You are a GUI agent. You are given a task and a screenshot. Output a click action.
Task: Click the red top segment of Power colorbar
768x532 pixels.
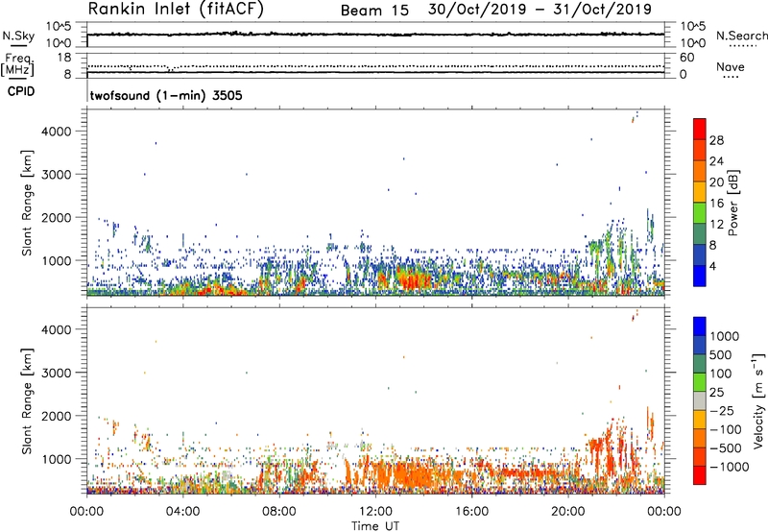pos(700,129)
